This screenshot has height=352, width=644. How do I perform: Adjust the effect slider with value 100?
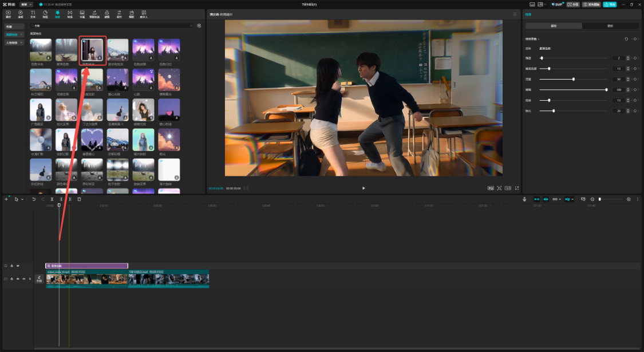click(x=574, y=89)
